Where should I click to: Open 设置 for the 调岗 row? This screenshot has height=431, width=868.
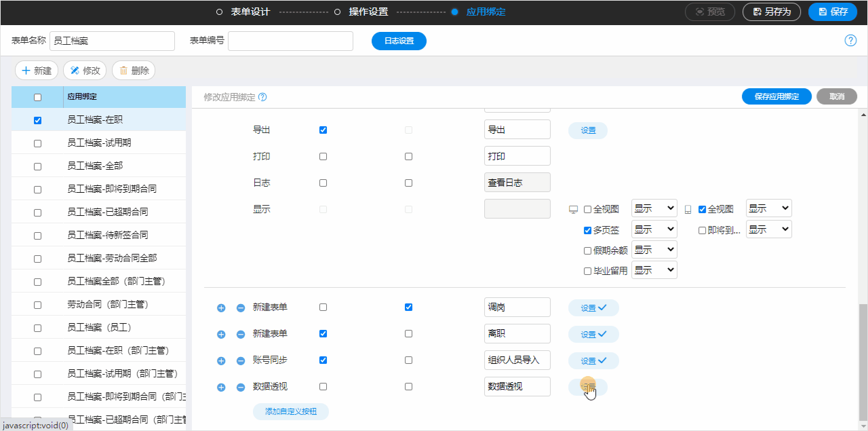(x=593, y=307)
